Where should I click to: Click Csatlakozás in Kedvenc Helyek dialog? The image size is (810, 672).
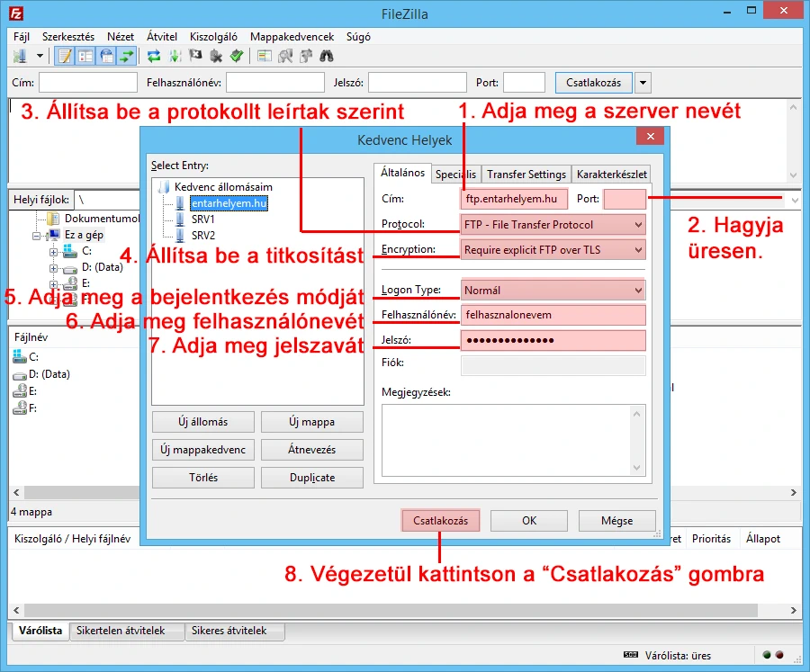441,521
